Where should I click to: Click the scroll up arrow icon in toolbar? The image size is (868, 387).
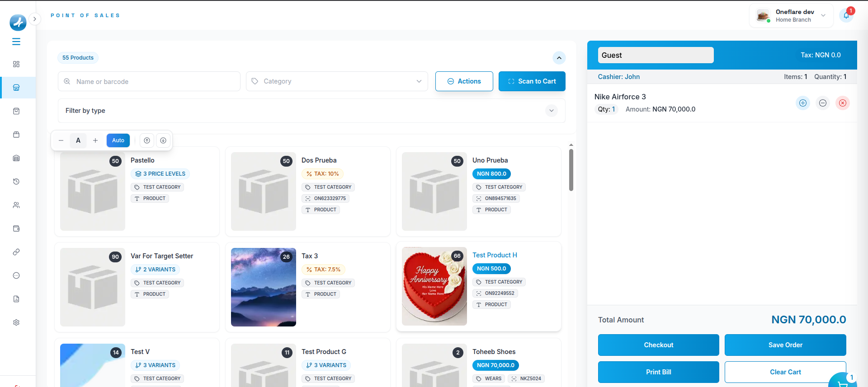[147, 140]
